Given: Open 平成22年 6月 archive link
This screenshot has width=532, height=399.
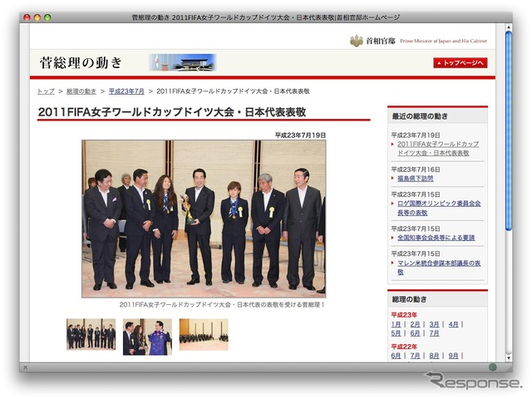Looking at the screenshot, I should coord(396,356).
